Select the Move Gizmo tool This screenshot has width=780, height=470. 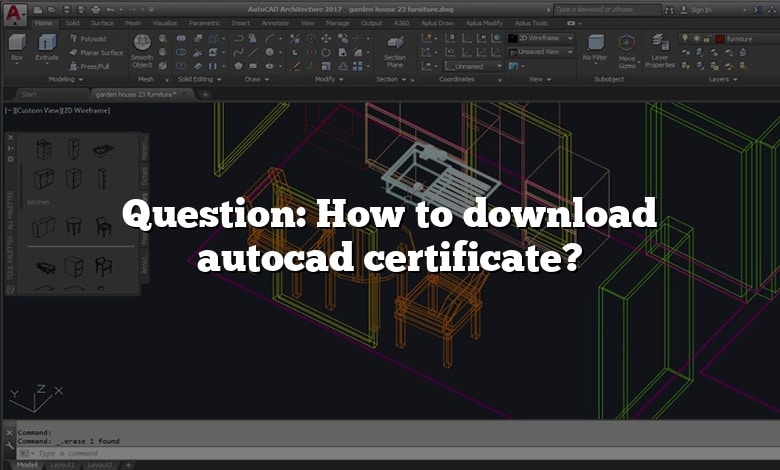[627, 51]
